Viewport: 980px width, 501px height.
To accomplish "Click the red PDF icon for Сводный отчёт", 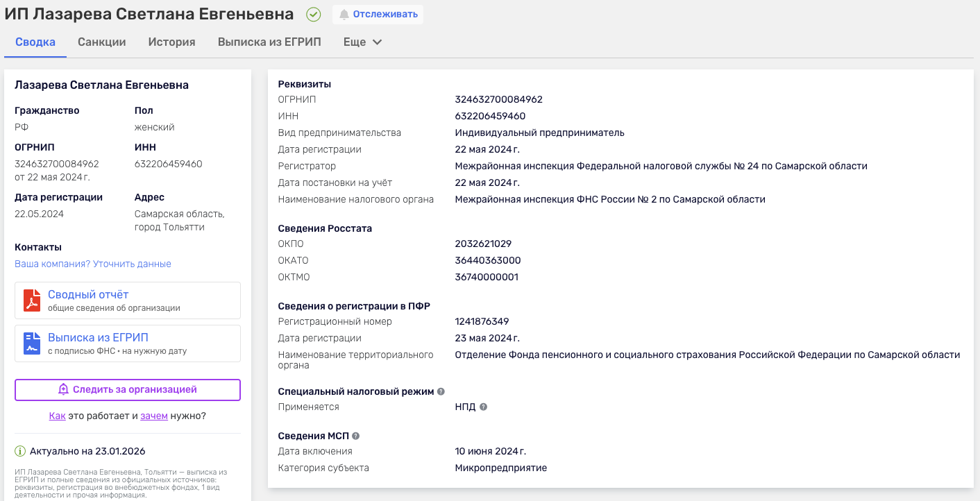I will tap(32, 300).
